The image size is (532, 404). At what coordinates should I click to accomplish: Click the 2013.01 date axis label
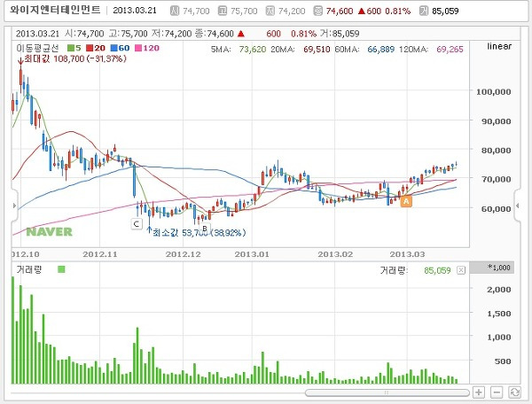[252, 254]
